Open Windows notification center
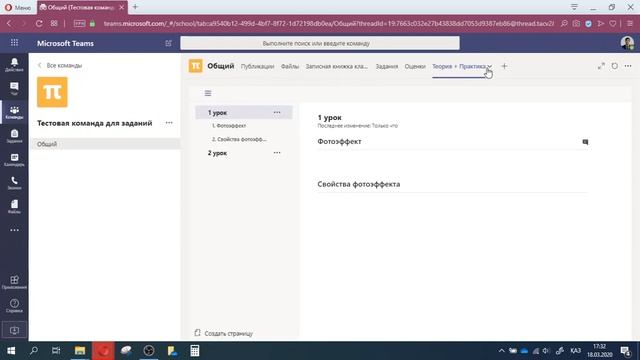This screenshot has height=360, width=640. click(x=625, y=351)
